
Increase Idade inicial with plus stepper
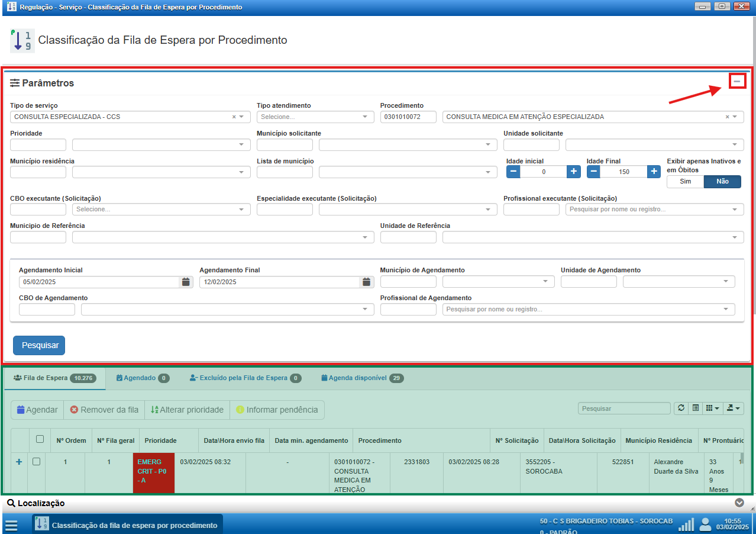point(573,172)
